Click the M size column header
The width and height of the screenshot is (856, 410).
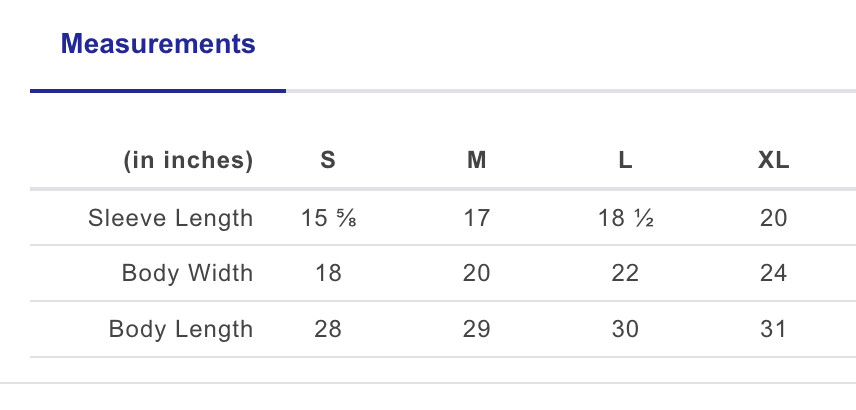point(477,161)
